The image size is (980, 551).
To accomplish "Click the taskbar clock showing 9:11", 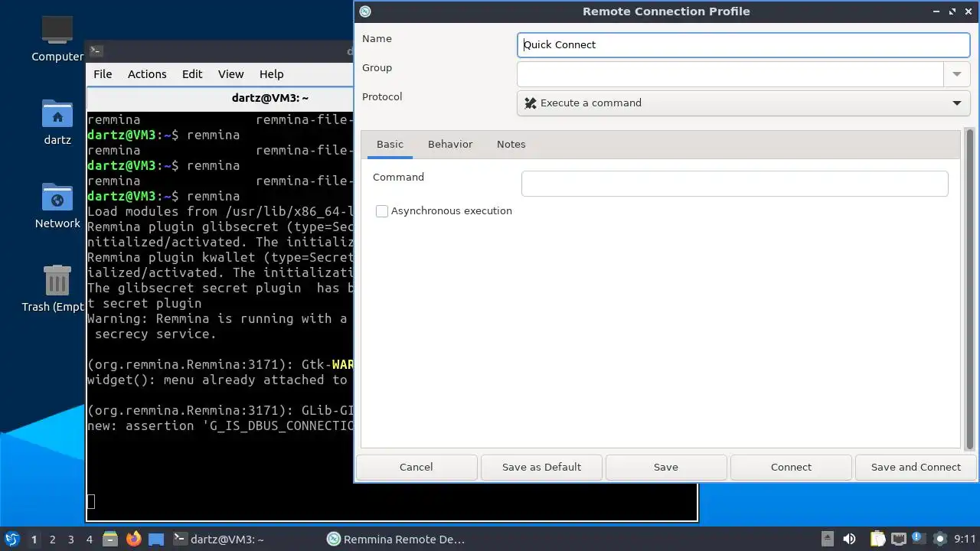I will tap(965, 540).
